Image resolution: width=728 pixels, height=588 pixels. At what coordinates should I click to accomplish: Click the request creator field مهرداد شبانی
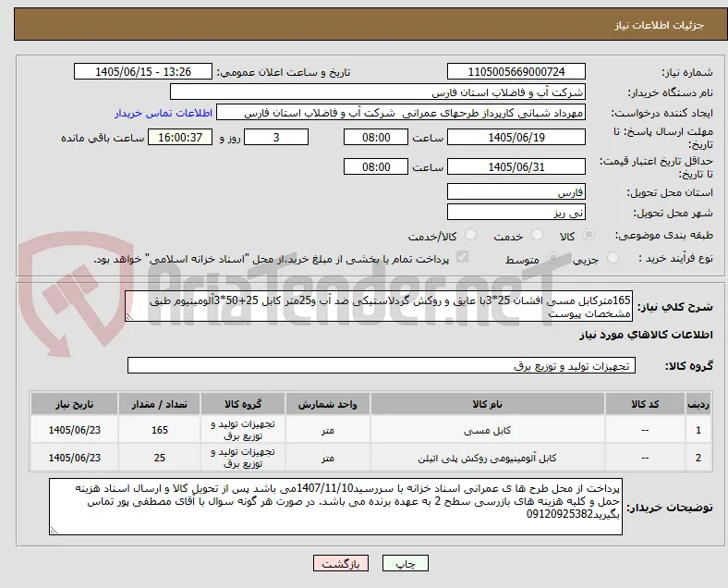(401, 113)
